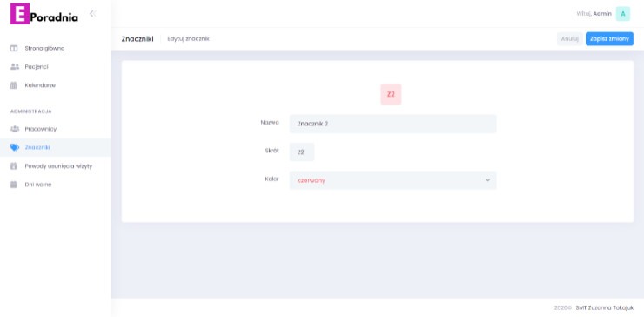Click the Skrót field label
The width and height of the screenshot is (644, 317).
coord(272,151)
